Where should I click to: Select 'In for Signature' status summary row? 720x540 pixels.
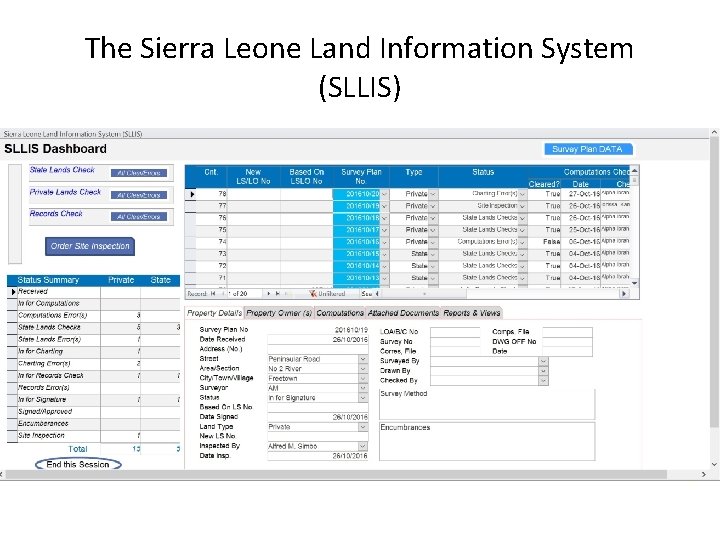click(94, 399)
